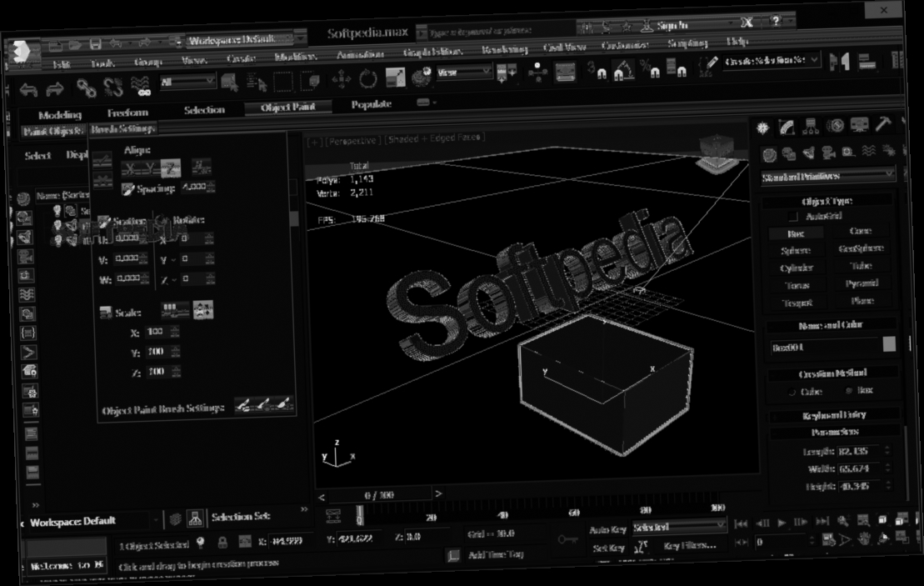924x586 pixels.
Task: Toggle the Auto Key button
Action: 607,530
